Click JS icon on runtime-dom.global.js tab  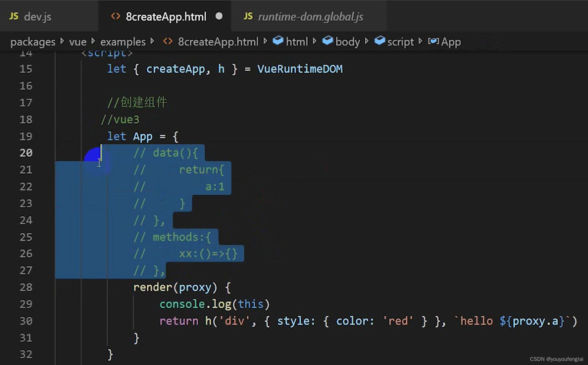click(248, 16)
